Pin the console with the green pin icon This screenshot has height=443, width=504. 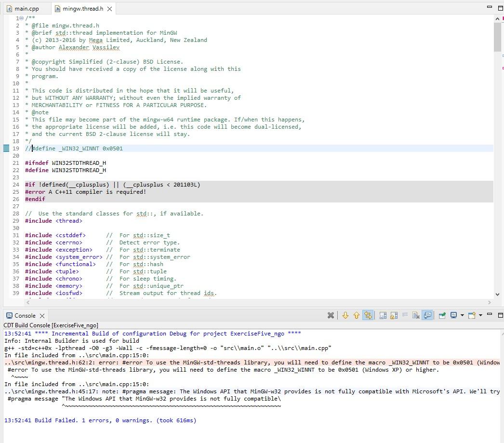click(442, 315)
